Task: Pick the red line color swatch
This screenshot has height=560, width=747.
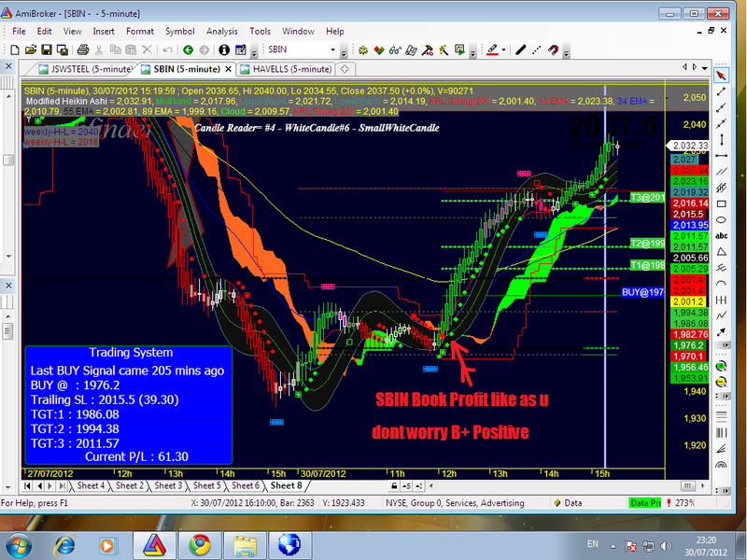Action: pos(492,49)
